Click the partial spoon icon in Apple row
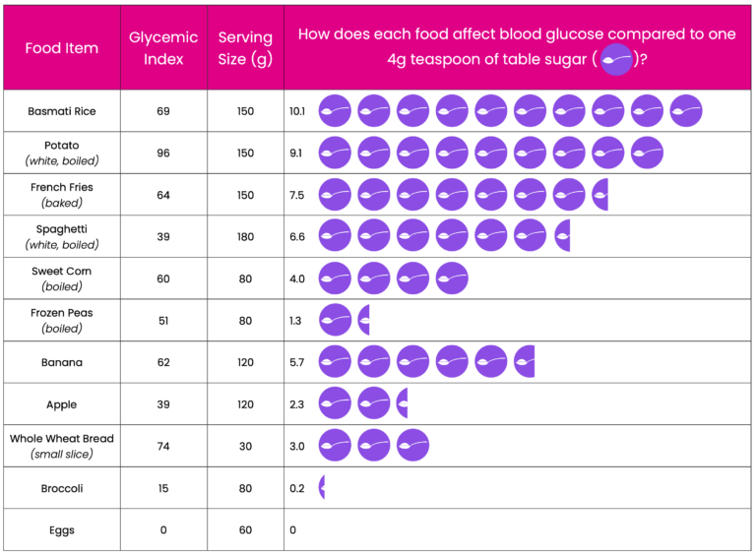Viewport: 756px width, 556px height. coord(402,403)
